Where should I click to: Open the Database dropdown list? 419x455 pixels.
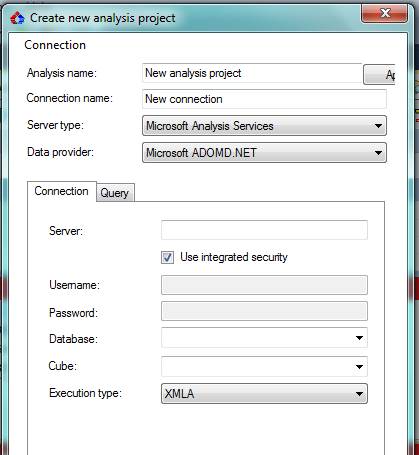(x=264, y=338)
